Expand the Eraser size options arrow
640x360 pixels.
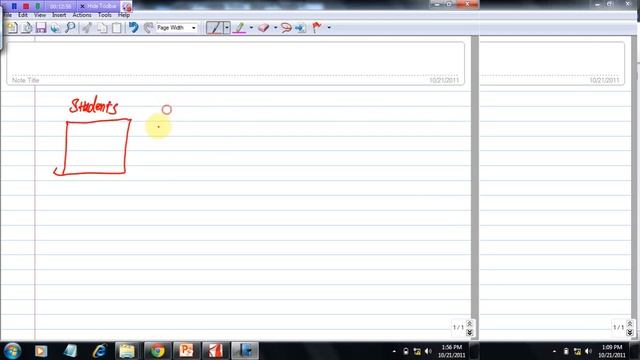pos(276,28)
